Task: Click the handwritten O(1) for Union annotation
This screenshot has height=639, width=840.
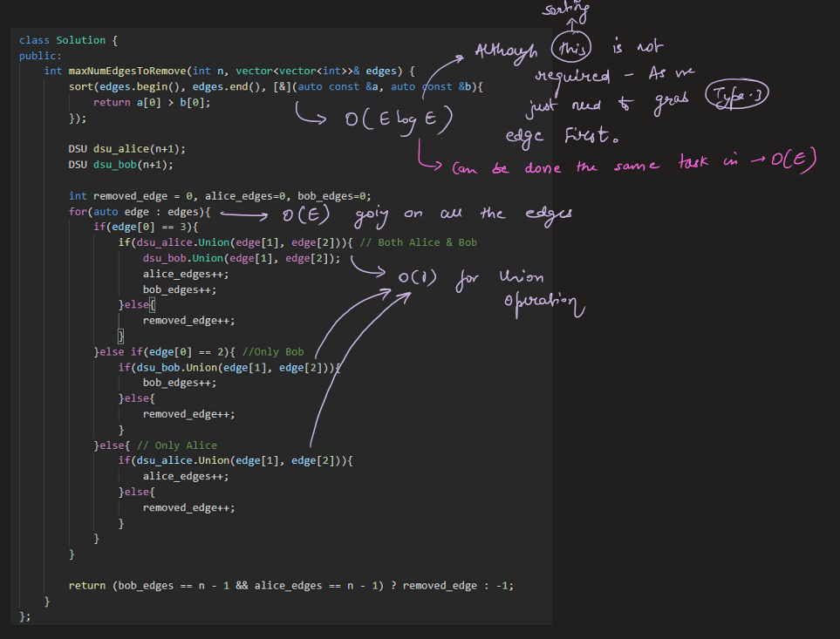Action: [x=420, y=279]
